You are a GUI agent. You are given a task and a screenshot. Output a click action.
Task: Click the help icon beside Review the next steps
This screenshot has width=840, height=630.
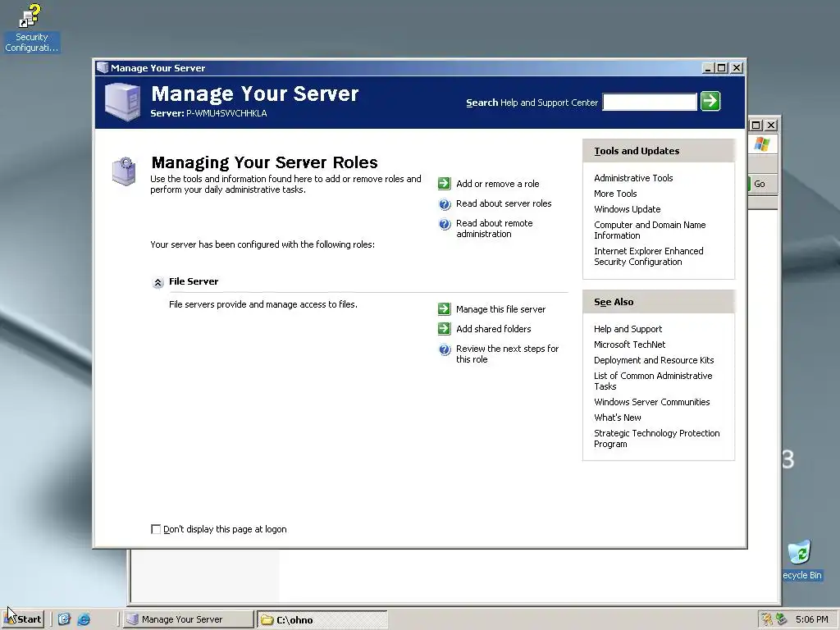click(x=445, y=349)
